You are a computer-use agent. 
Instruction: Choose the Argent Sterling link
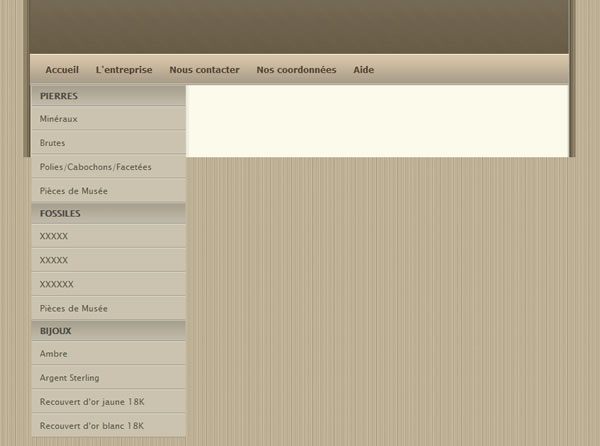pos(109,378)
